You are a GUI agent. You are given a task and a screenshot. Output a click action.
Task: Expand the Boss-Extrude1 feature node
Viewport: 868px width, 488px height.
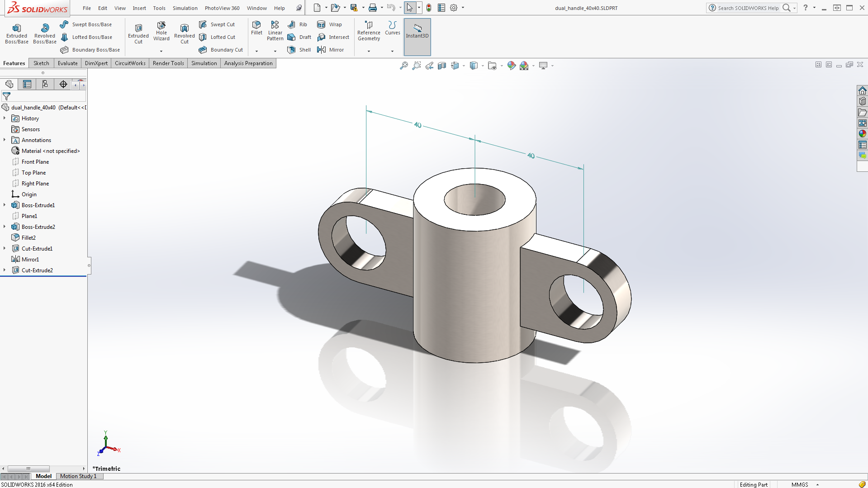tap(5, 205)
